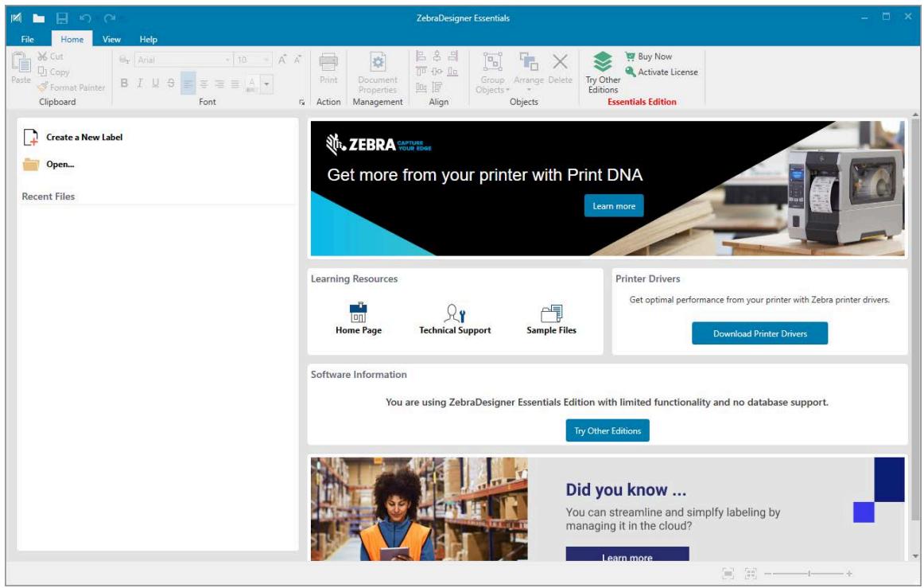Viewport: 924px width, 588px height.
Task: Click the increase font size icon
Action: coord(282,59)
